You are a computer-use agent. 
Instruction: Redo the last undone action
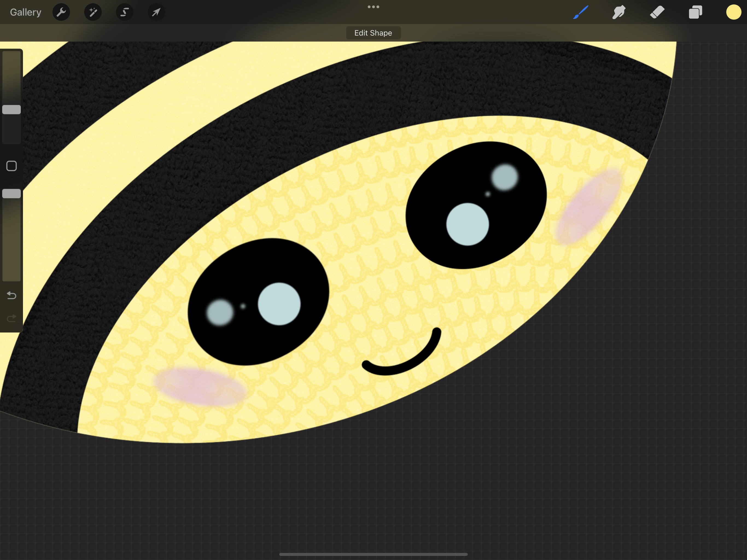coord(11,318)
